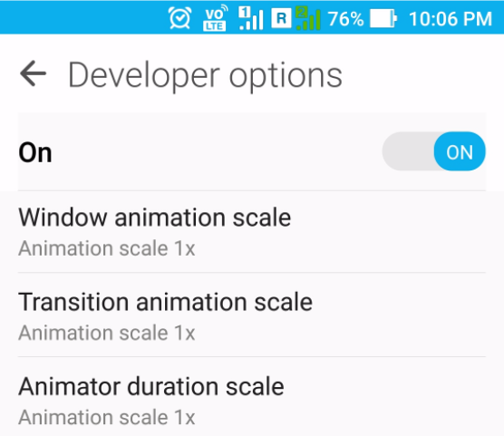The image size is (504, 436).
Task: Tap the blue ON toggle knob
Action: 460,151
